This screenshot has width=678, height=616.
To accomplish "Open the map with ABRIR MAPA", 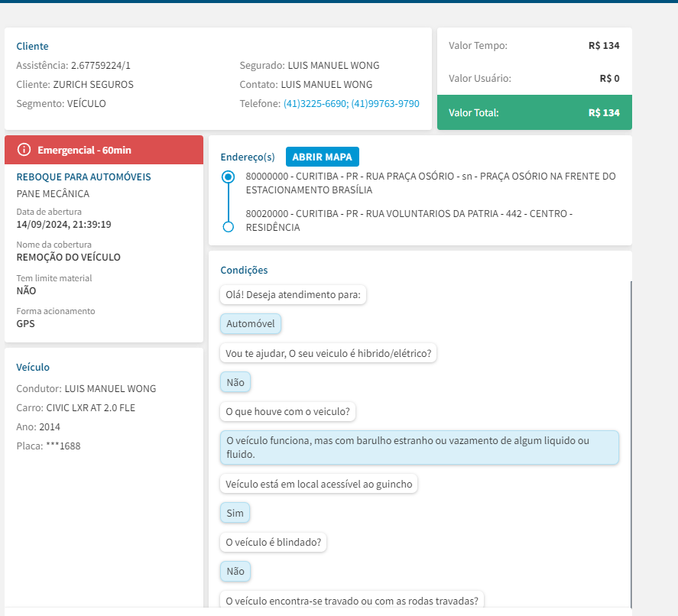I will [x=322, y=157].
